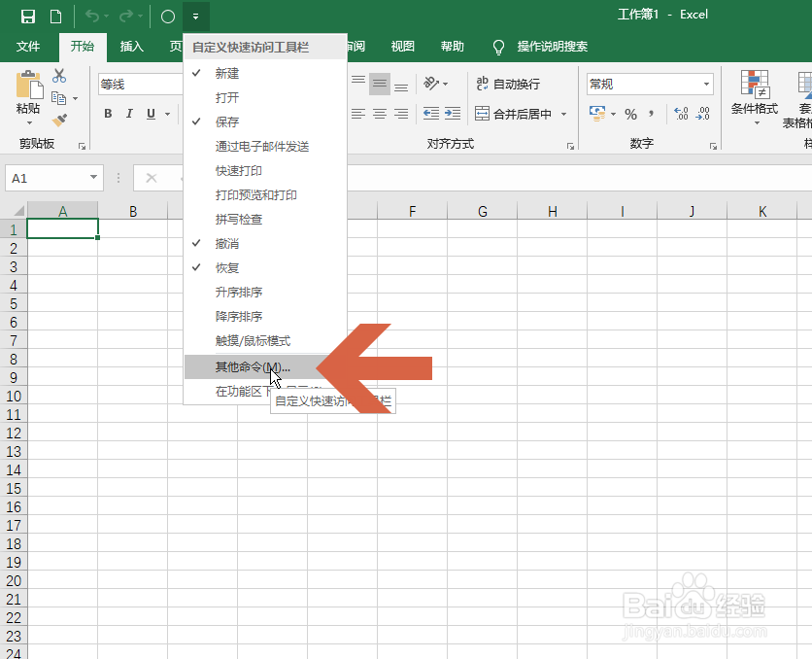Toggle Underline formatting

point(151,114)
